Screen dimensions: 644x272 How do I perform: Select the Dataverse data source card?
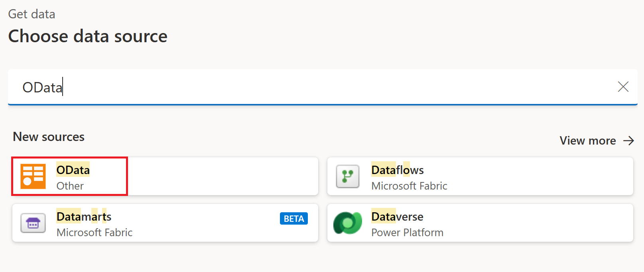point(479,223)
